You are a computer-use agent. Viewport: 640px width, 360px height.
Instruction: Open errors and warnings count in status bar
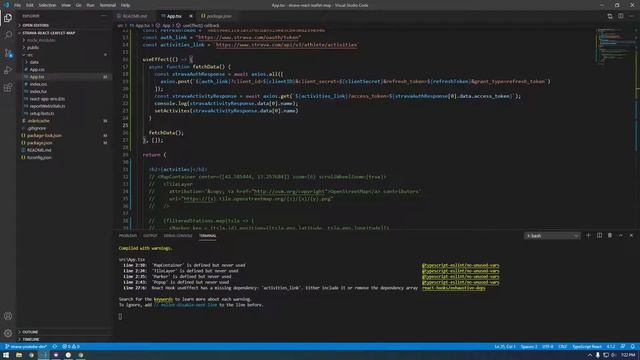tap(71, 347)
